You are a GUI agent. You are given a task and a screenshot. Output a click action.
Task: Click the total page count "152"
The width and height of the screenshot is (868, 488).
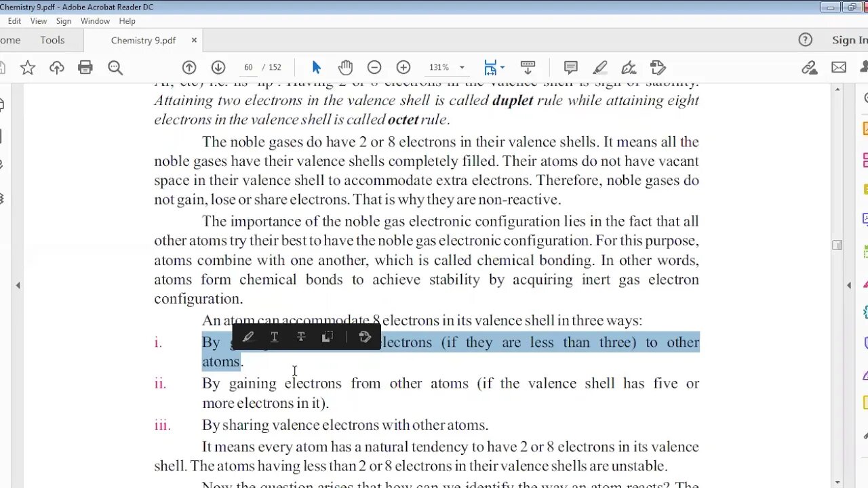click(x=275, y=67)
